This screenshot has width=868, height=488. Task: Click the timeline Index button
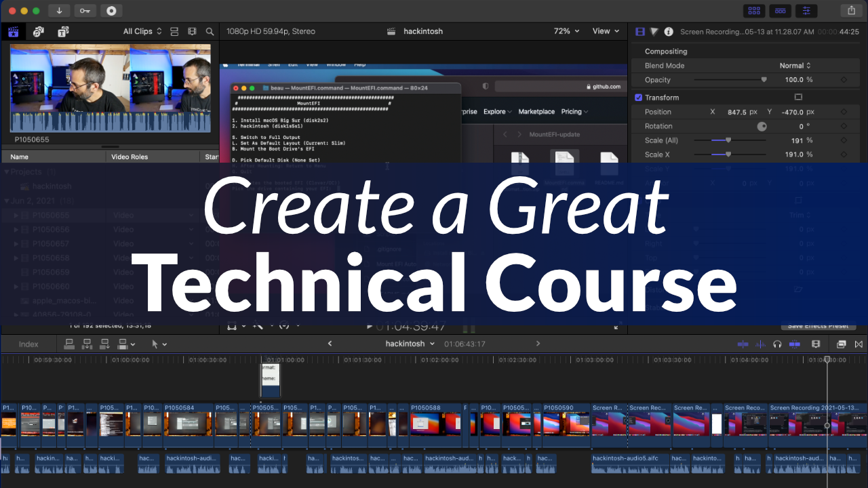coord(28,344)
